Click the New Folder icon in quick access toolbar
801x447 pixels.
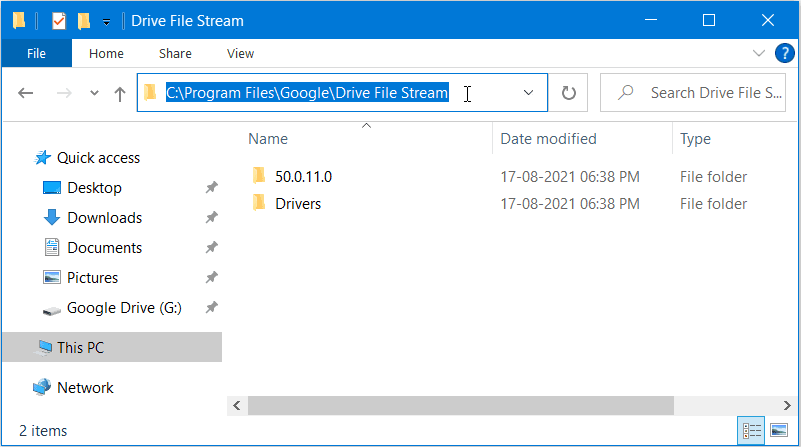tap(84, 21)
